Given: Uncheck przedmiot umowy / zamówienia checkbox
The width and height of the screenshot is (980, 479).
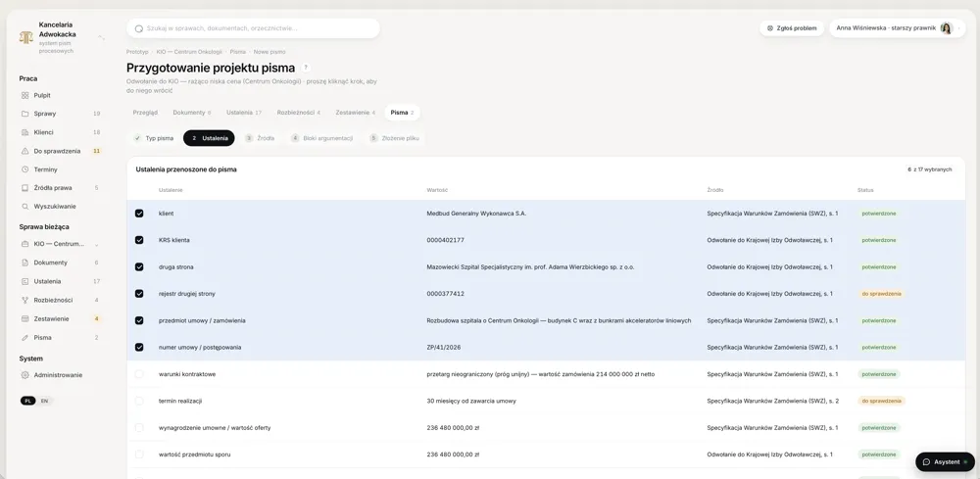Looking at the screenshot, I should click(x=139, y=320).
